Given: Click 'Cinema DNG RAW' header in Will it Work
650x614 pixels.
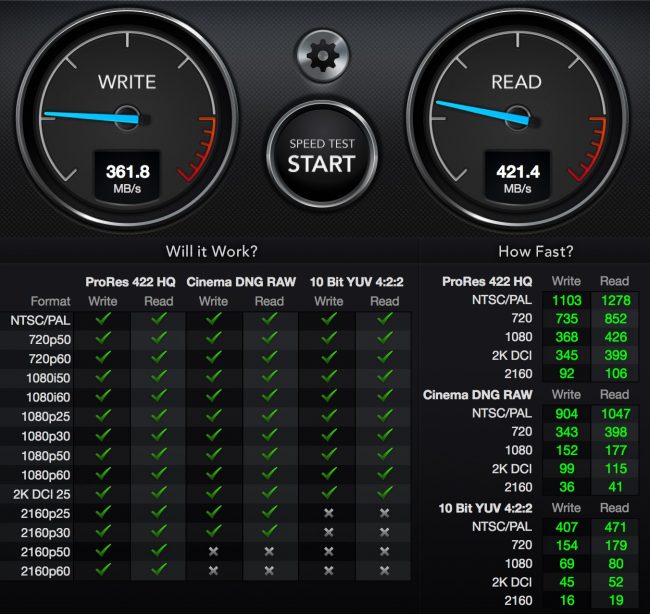Looking at the screenshot, I should (x=241, y=282).
